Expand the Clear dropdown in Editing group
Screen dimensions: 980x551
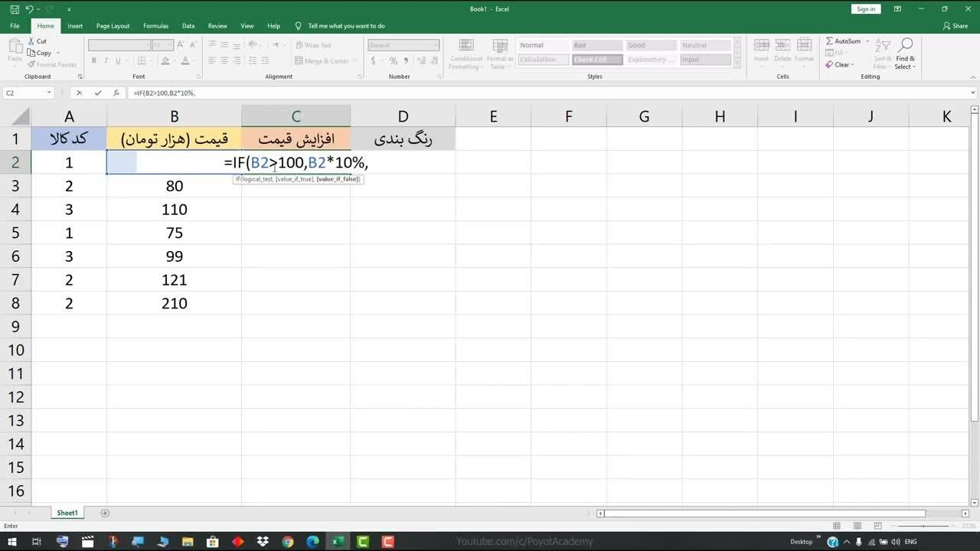[x=852, y=65]
